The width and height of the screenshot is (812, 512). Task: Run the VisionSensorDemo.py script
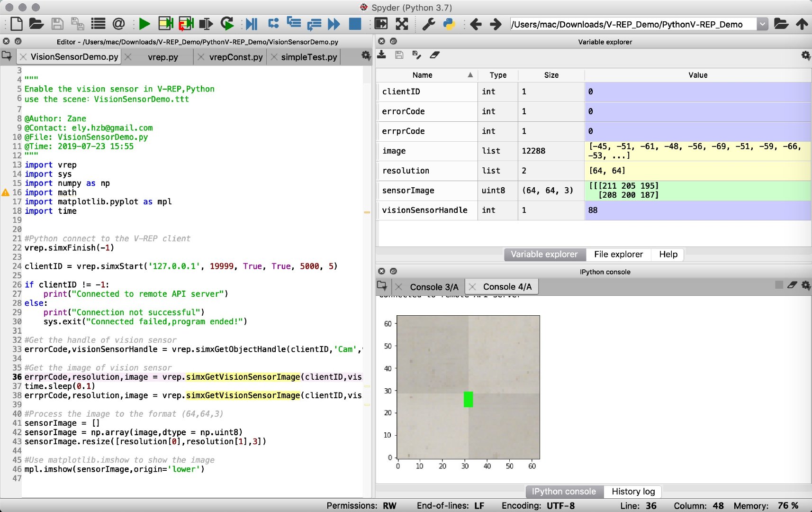tap(144, 24)
